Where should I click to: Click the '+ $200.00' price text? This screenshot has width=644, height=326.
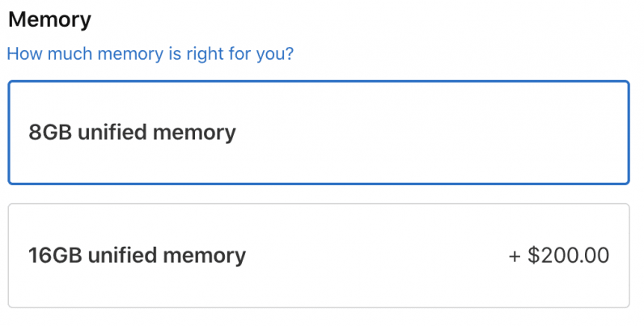[558, 256]
